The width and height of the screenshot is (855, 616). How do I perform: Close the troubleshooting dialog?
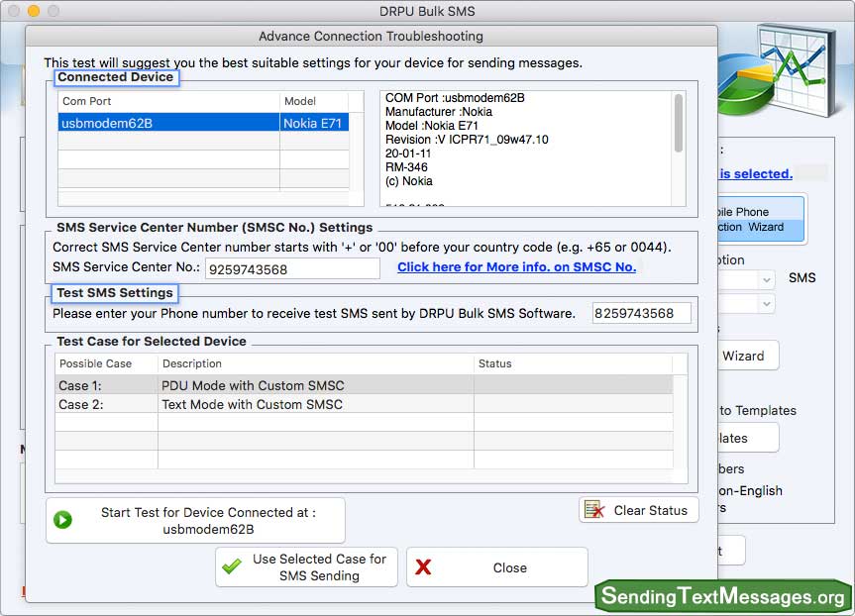pos(497,566)
